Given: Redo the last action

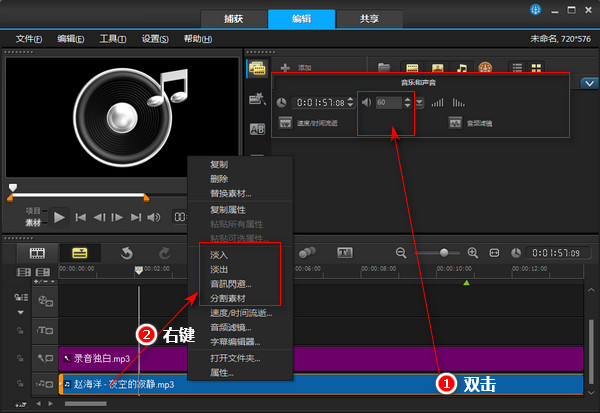Looking at the screenshot, I should pyautogui.click(x=165, y=253).
